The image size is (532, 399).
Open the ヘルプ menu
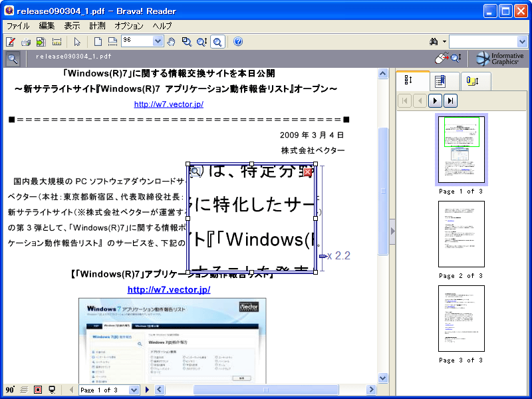[162, 26]
